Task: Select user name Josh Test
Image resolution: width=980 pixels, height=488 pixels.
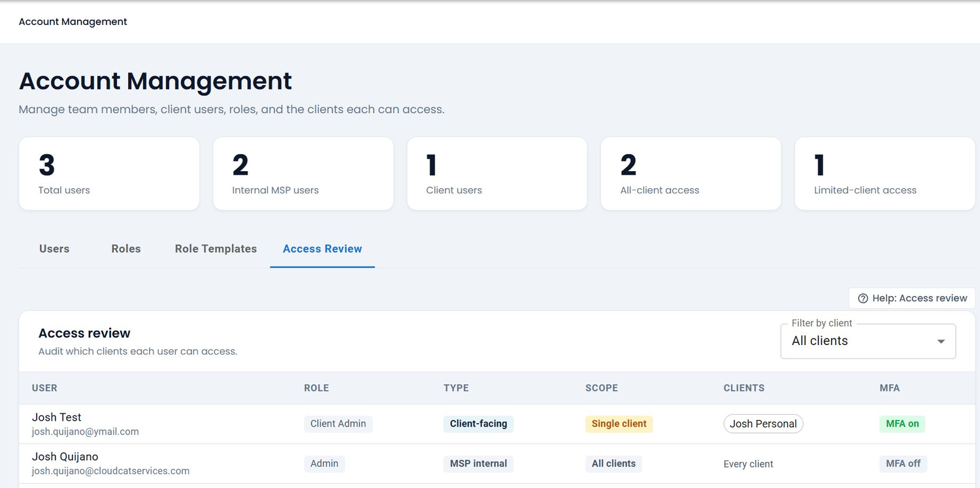Action: (57, 417)
